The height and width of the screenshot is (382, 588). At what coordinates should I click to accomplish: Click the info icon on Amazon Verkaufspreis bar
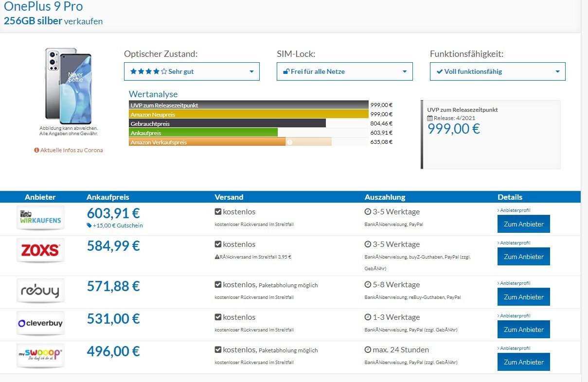pyautogui.click(x=289, y=142)
